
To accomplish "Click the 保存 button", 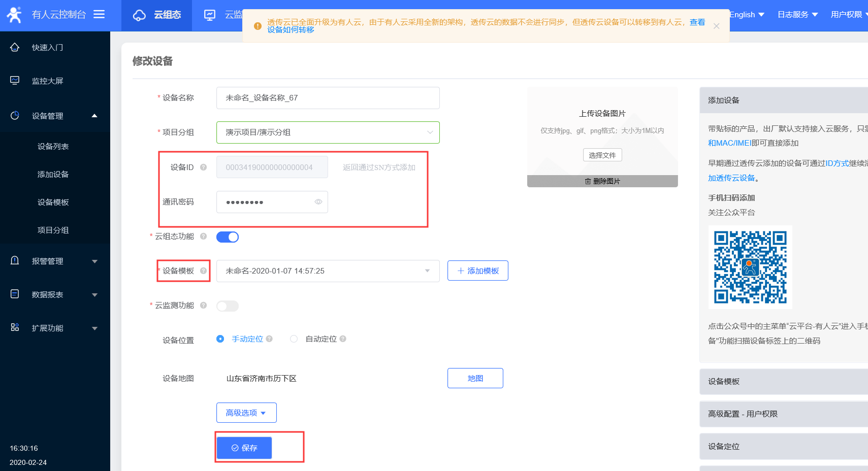I will tap(244, 448).
